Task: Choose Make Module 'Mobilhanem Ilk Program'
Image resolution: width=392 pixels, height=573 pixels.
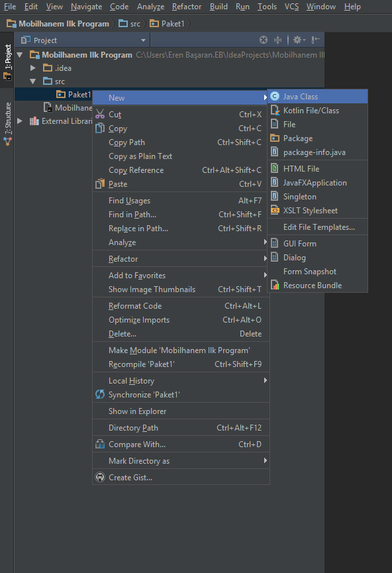Action: coord(181,350)
